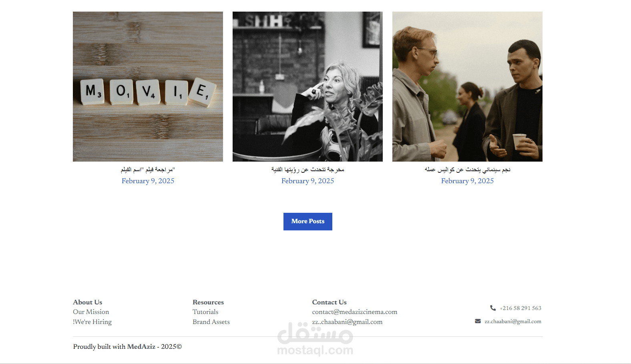631x364 pixels.
Task: Click the More Posts button
Action: (308, 222)
